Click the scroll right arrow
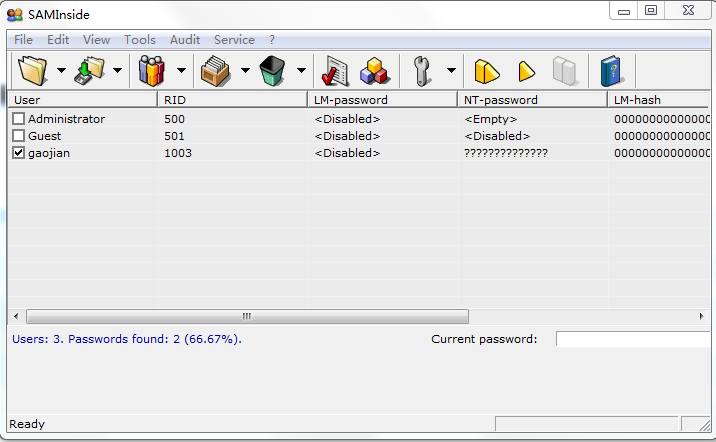716x442 pixels. [701, 316]
